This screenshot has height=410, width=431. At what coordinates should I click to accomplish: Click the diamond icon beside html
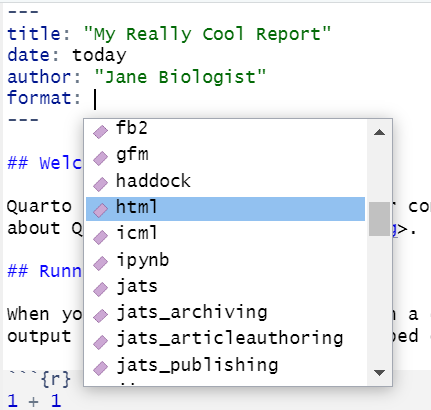tap(100, 210)
